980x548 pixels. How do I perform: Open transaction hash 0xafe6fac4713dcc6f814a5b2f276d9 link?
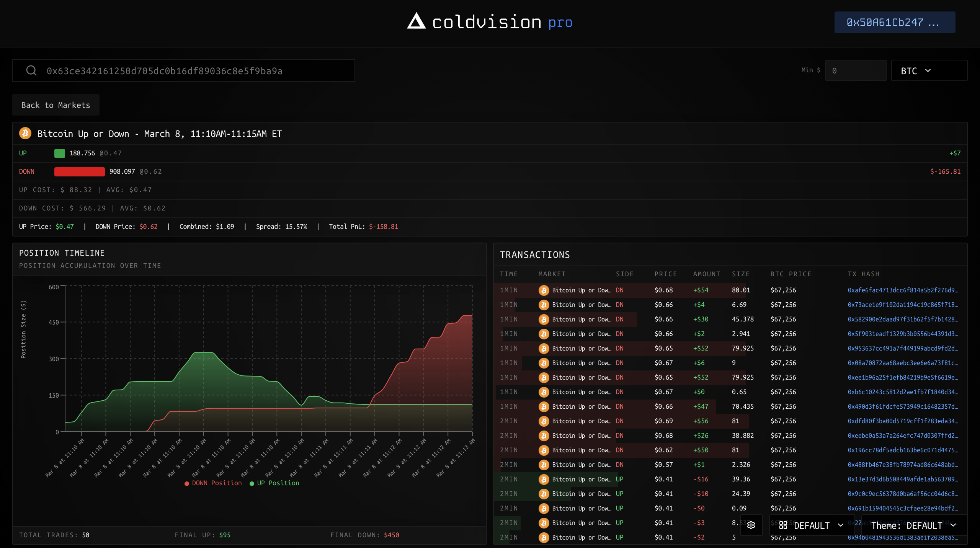[902, 290]
